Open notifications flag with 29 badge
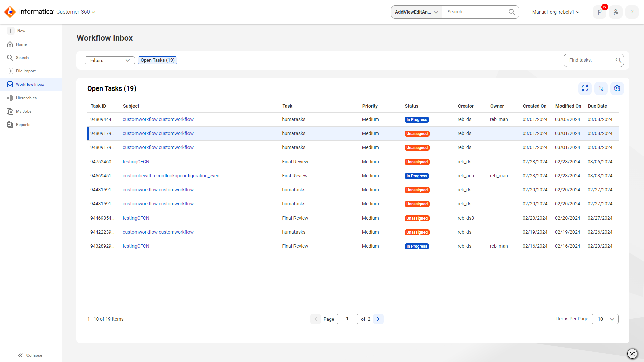 click(600, 12)
